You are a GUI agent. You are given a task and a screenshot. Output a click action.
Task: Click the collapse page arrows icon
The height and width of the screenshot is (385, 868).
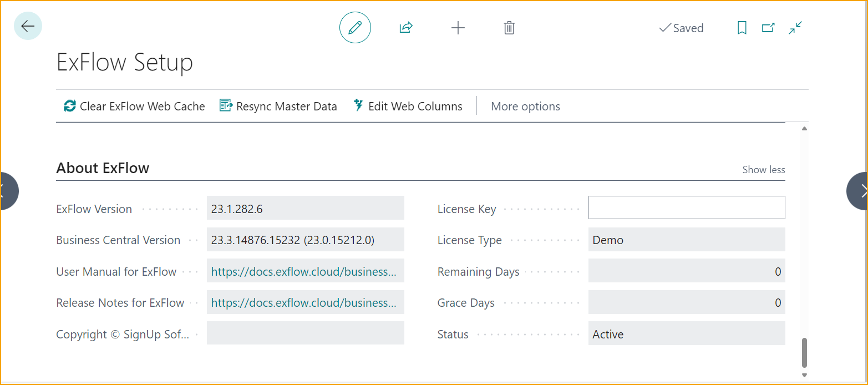coord(795,28)
